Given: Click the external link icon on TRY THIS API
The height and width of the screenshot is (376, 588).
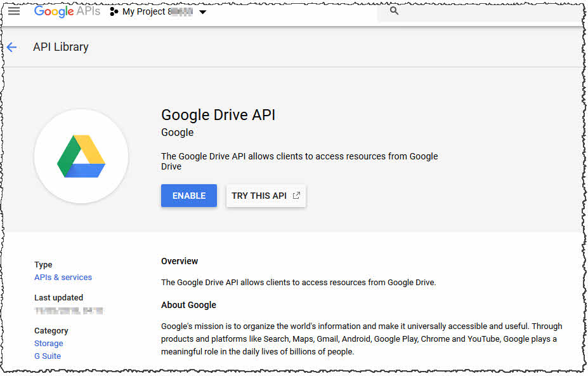Looking at the screenshot, I should point(296,196).
